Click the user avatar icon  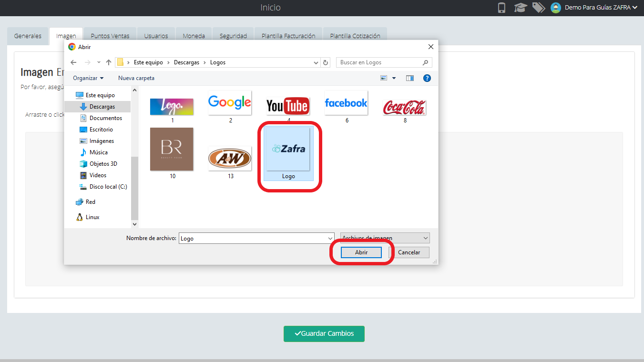click(555, 8)
